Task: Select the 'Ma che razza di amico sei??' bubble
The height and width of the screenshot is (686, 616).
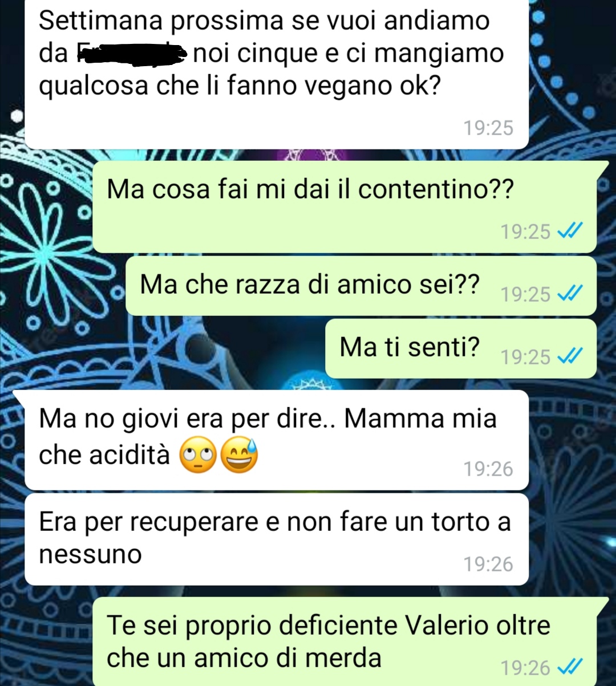Action: click(361, 286)
